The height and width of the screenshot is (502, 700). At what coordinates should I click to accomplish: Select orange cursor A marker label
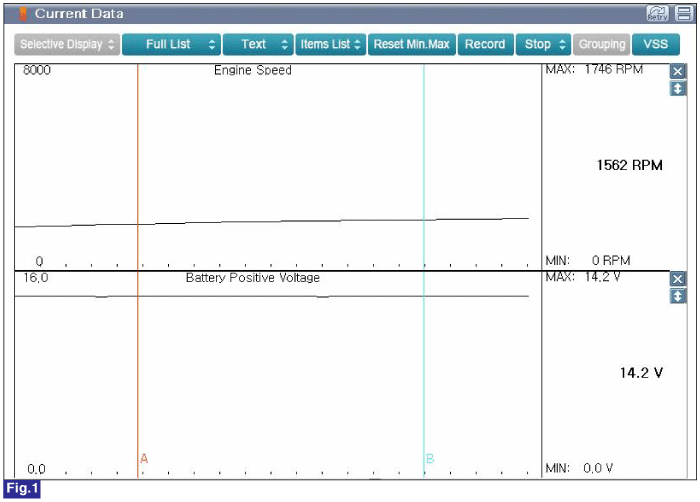coord(144,459)
